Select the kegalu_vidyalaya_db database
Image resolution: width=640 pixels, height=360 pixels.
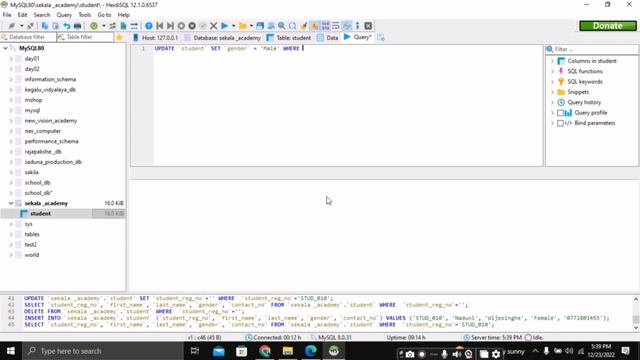(50, 89)
